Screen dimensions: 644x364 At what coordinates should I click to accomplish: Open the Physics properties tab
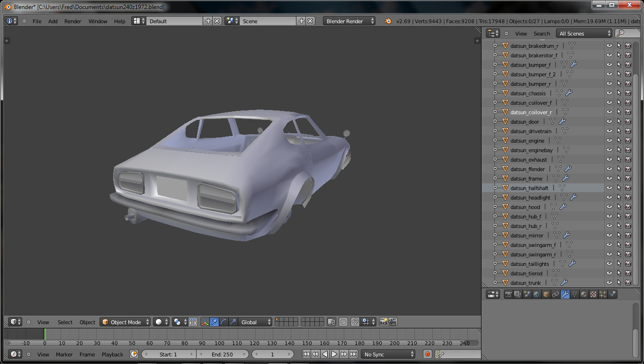pyautogui.click(x=612, y=294)
